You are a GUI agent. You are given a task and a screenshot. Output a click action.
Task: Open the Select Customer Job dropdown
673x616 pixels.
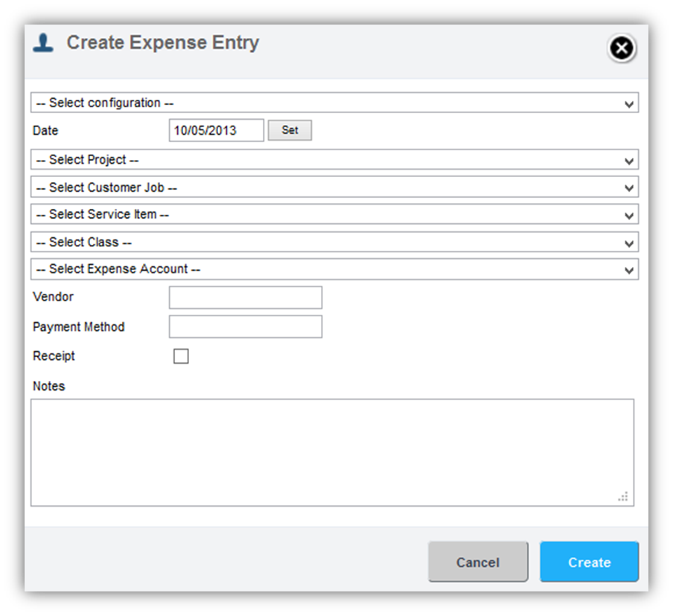click(334, 187)
